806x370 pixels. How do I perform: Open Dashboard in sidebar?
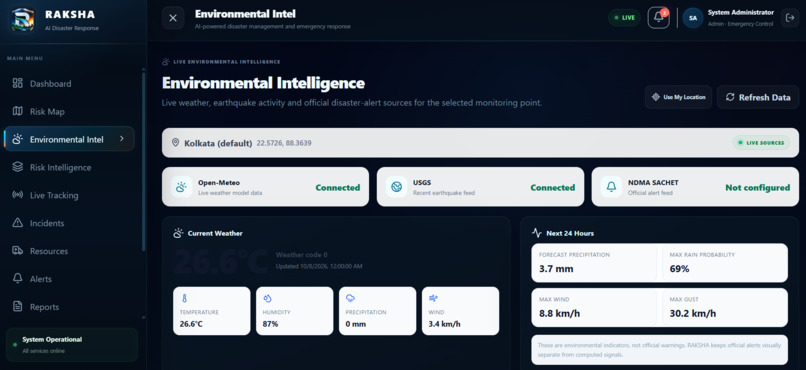69,84
